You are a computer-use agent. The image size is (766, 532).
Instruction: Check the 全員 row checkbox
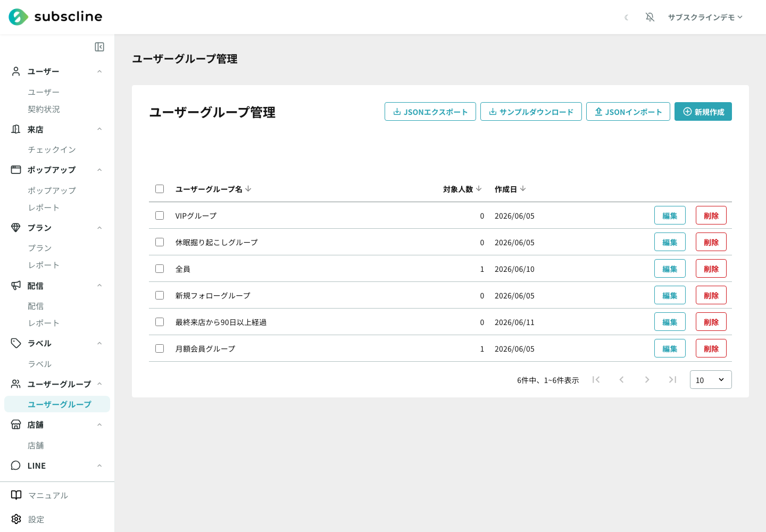(160, 269)
